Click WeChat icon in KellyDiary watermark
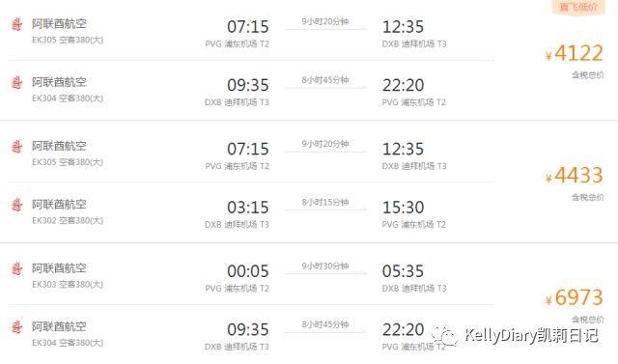This screenshot has width=618, height=364. [x=444, y=335]
